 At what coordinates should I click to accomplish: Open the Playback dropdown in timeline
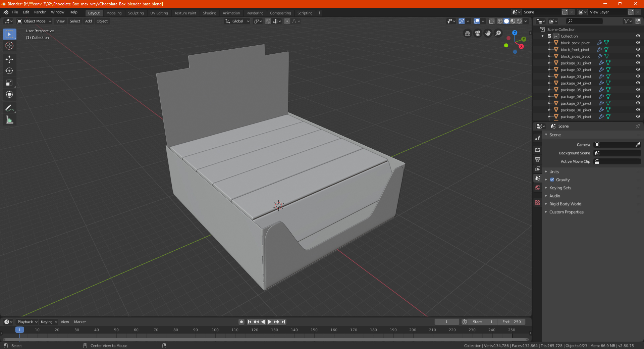27,322
